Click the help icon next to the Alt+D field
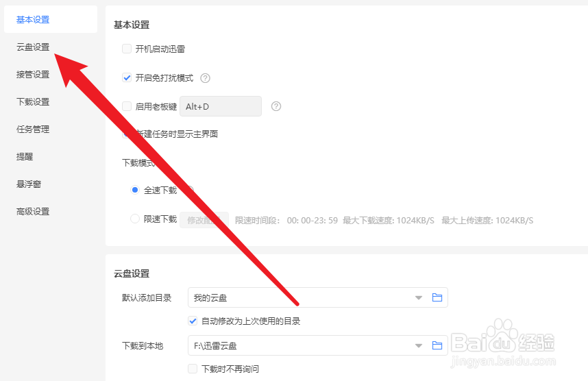This screenshot has width=588, height=381. [276, 106]
